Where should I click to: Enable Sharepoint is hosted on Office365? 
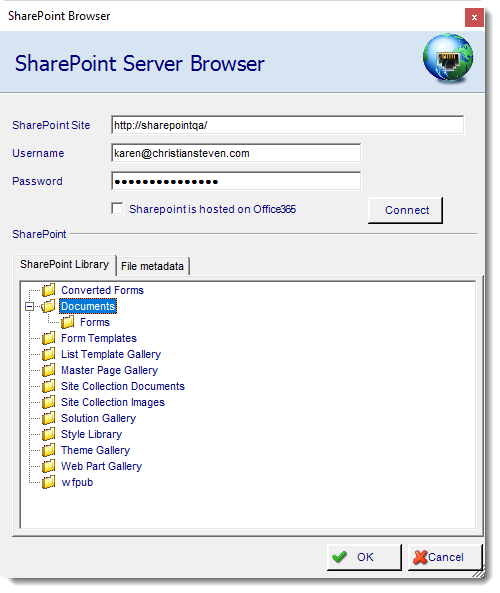pyautogui.click(x=117, y=208)
